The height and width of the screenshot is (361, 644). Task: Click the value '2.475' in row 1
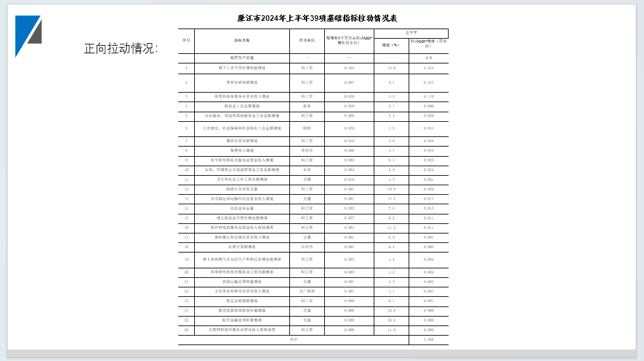pos(428,68)
